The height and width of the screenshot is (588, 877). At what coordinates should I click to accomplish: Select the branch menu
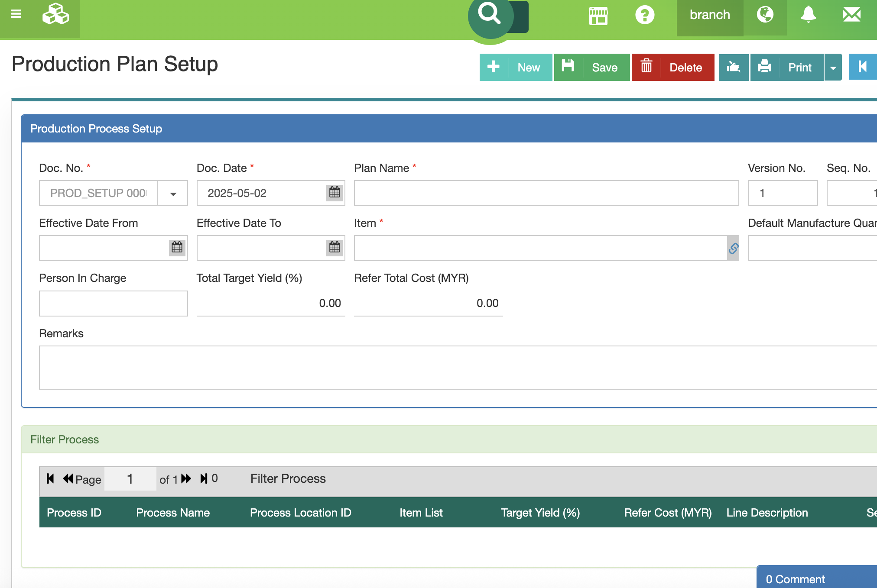coord(710,15)
